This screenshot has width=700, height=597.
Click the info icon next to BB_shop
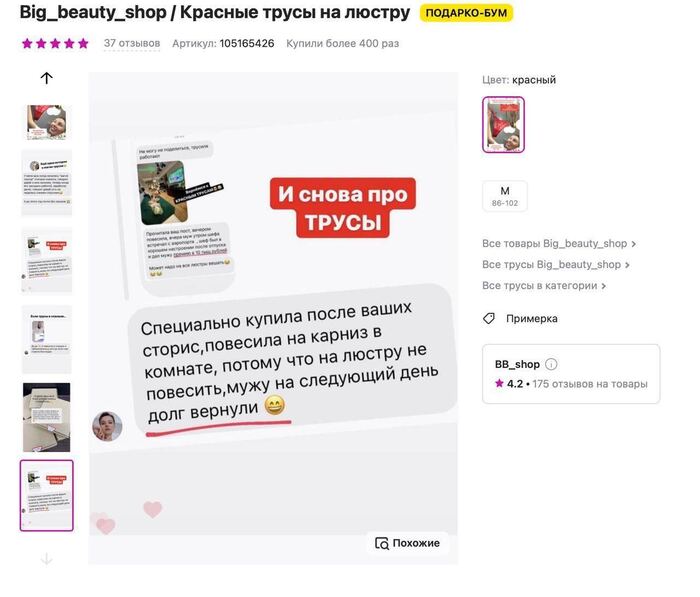(x=551, y=364)
